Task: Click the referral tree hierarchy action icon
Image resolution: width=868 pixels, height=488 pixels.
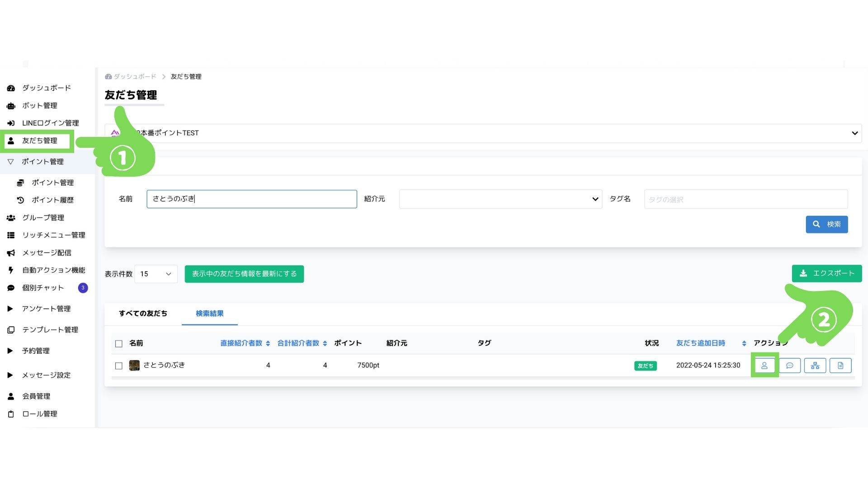Action: point(815,366)
